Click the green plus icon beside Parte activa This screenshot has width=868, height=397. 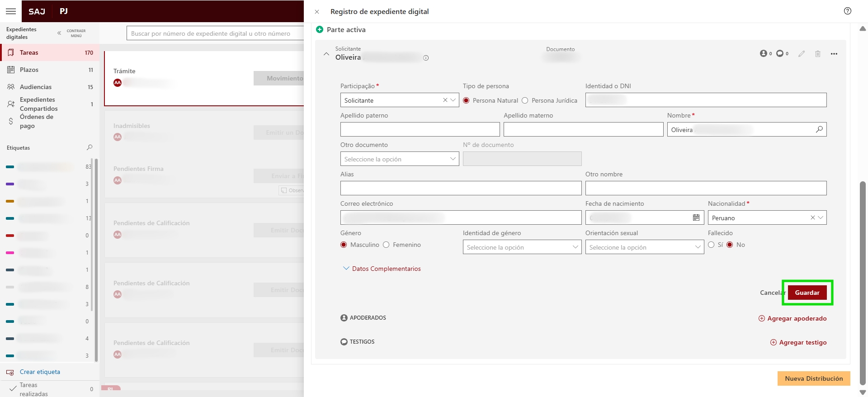pos(320,30)
